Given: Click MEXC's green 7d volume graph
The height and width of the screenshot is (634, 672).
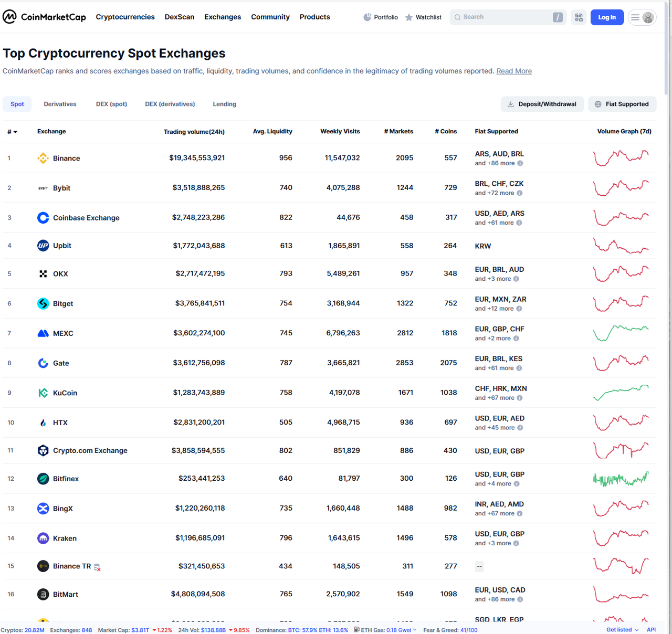Looking at the screenshot, I should 621,333.
